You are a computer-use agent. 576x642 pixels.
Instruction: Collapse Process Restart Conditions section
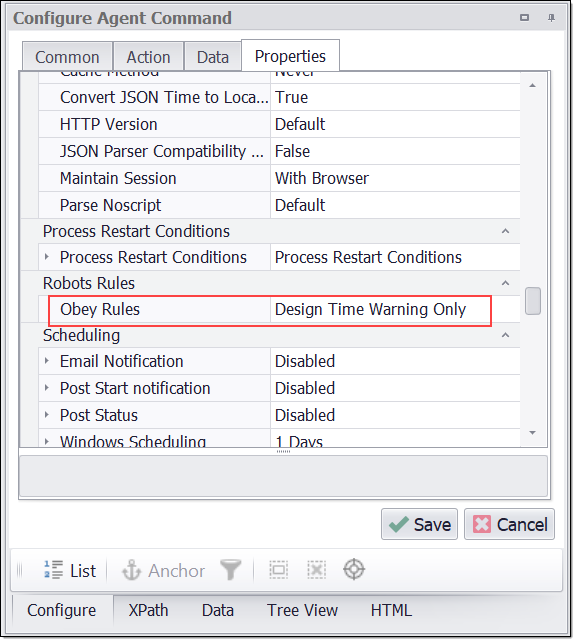[x=506, y=231]
